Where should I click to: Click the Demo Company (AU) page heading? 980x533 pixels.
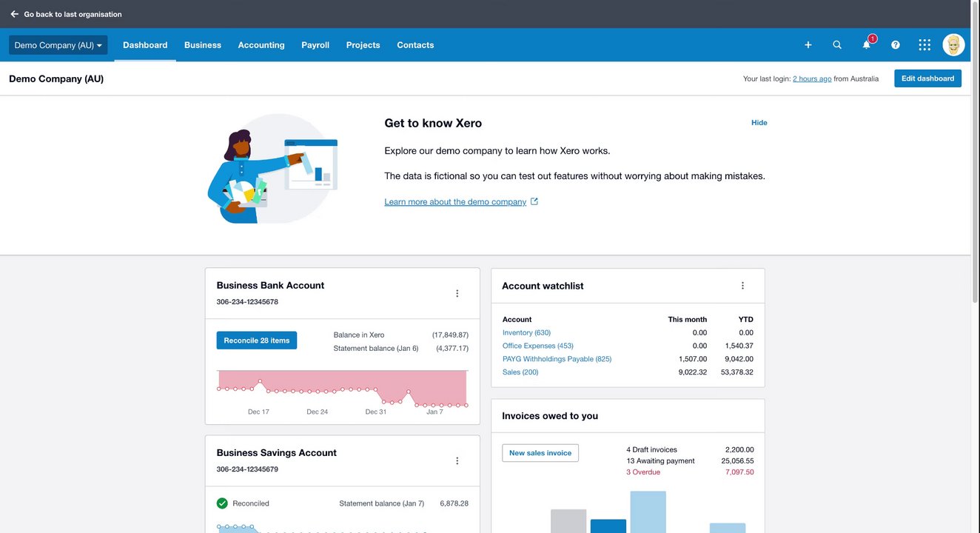pyautogui.click(x=56, y=78)
